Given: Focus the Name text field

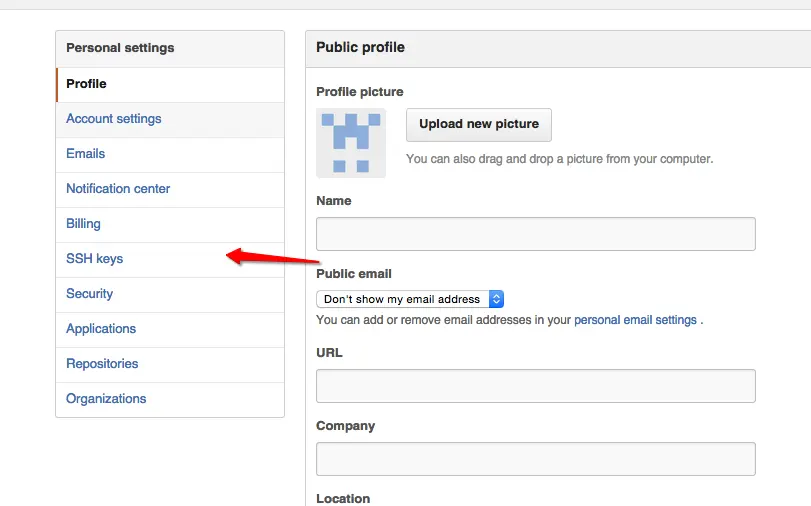Looking at the screenshot, I should tap(535, 234).
